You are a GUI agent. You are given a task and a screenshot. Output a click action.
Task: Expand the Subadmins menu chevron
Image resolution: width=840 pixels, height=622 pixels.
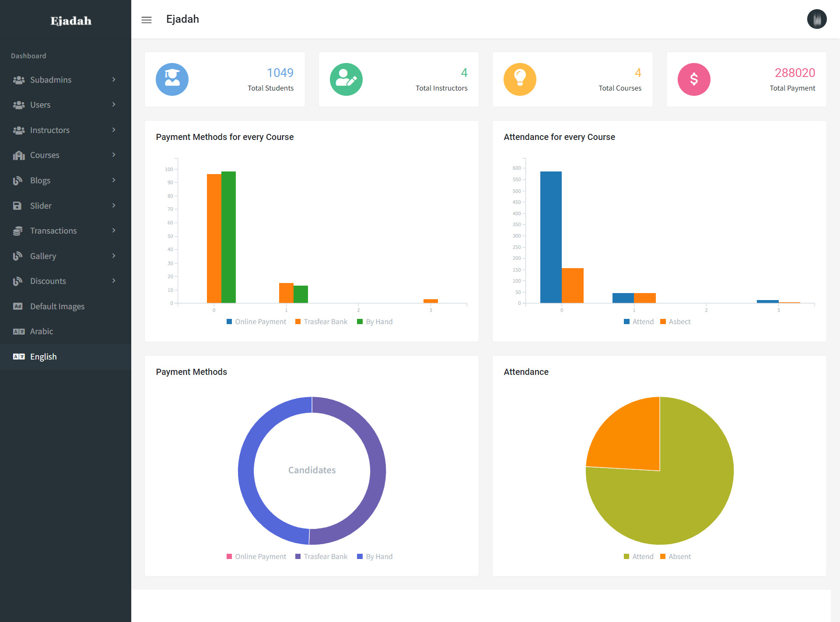114,80
